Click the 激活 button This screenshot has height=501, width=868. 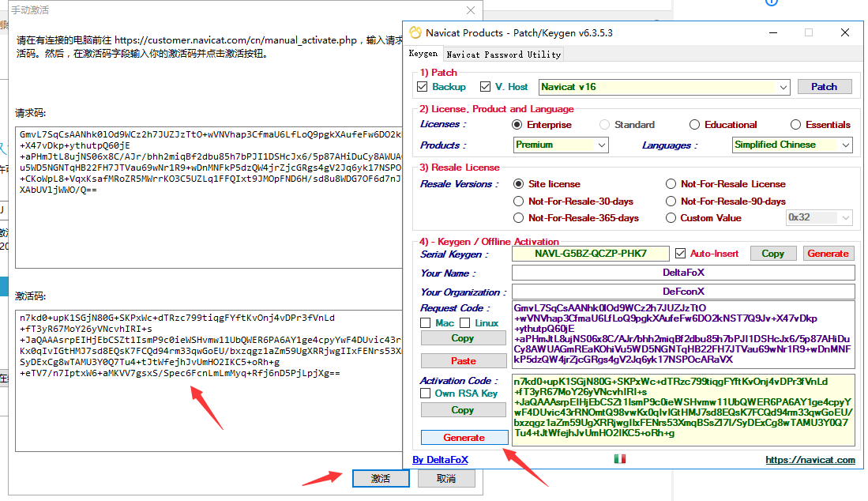tap(381, 479)
